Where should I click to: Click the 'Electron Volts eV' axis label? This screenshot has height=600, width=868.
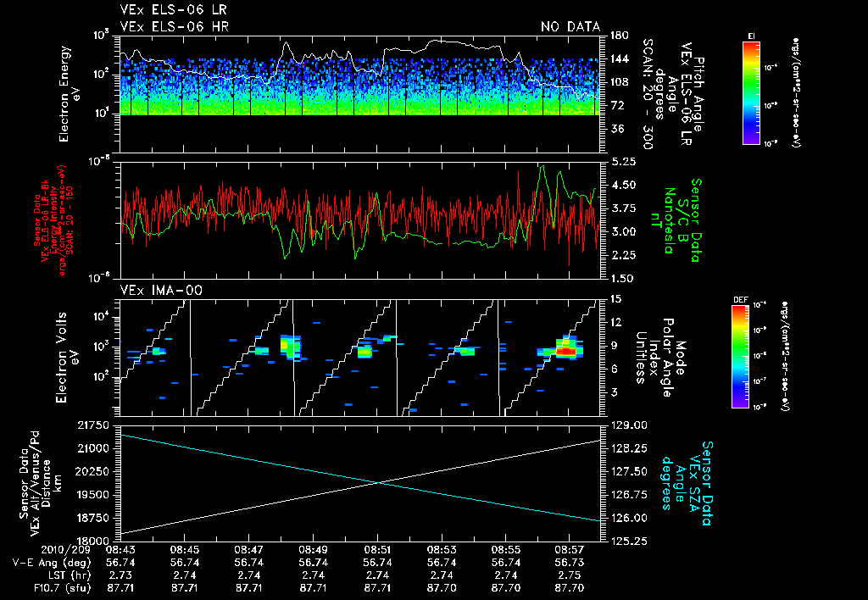[66, 358]
